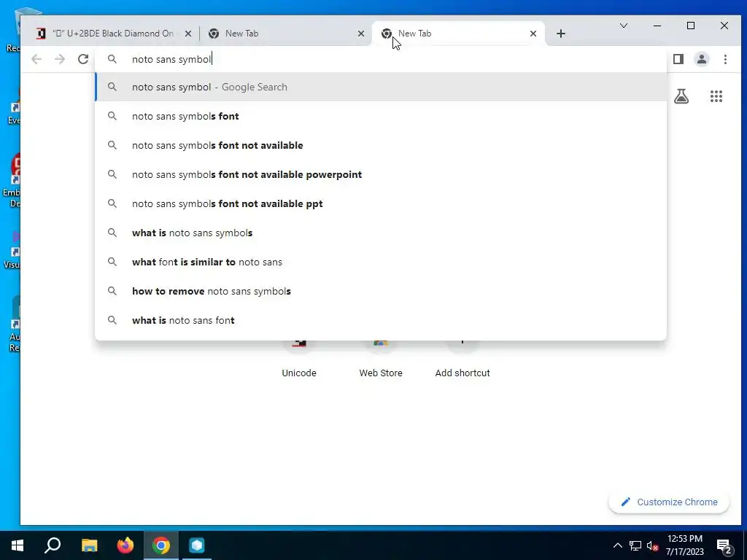This screenshot has width=747, height=560.
Task: Select 'what is noto sans symbols' suggestion
Action: (381, 233)
